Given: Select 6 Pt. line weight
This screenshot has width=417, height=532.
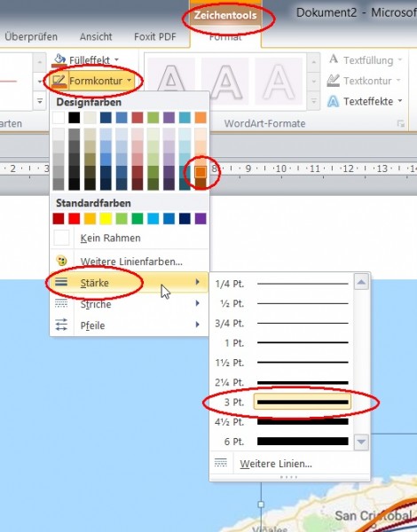Looking at the screenshot, I should [x=282, y=442].
